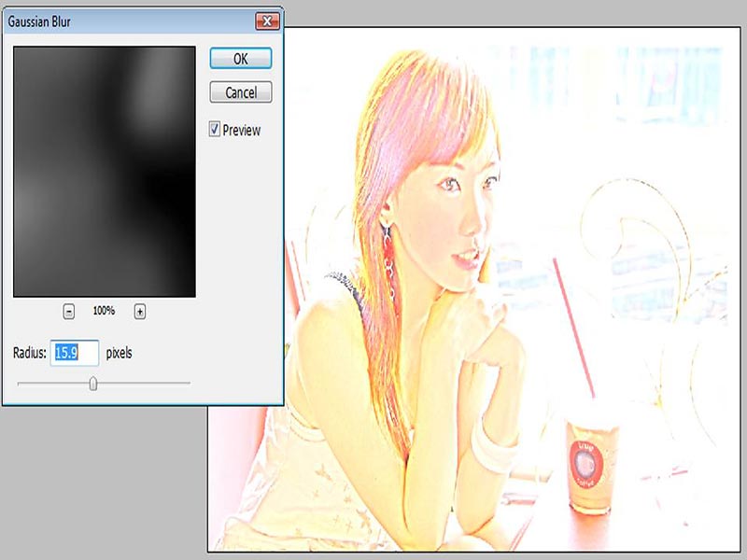Image resolution: width=747 pixels, height=560 pixels.
Task: Zoom in the blur preview with plus
Action: [139, 312]
